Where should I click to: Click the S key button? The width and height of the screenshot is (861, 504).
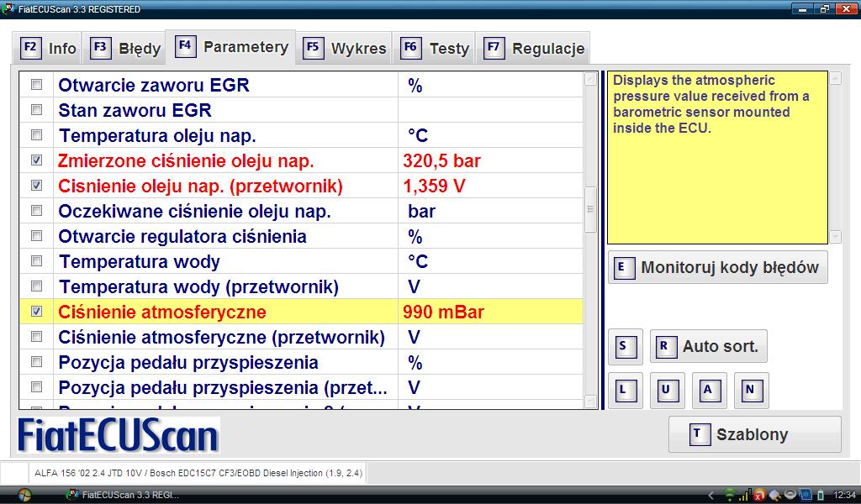[624, 346]
